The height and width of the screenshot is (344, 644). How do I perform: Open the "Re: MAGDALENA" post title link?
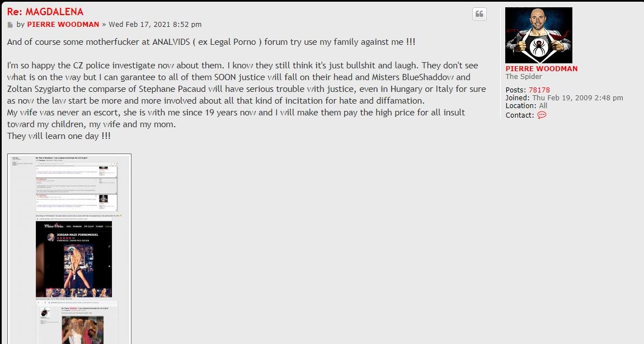(x=45, y=12)
